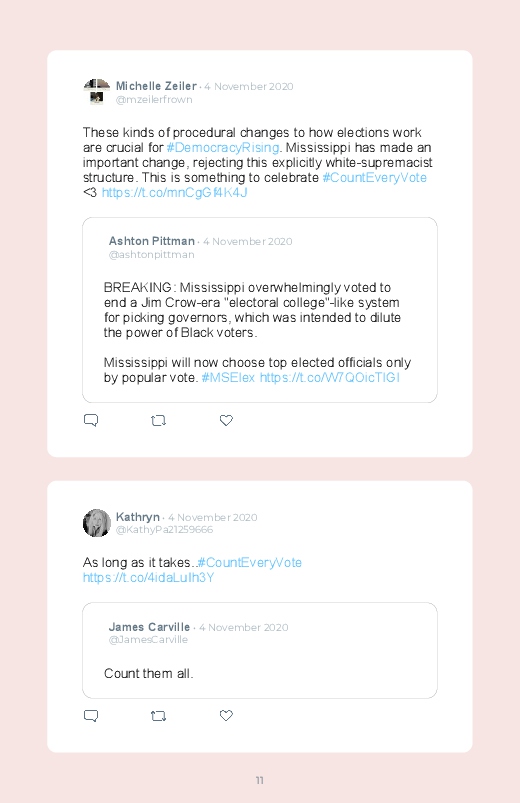Screen dimensions: 520x803
Task: Open the #DemocracyRising hashtag
Action: [x=223, y=147]
